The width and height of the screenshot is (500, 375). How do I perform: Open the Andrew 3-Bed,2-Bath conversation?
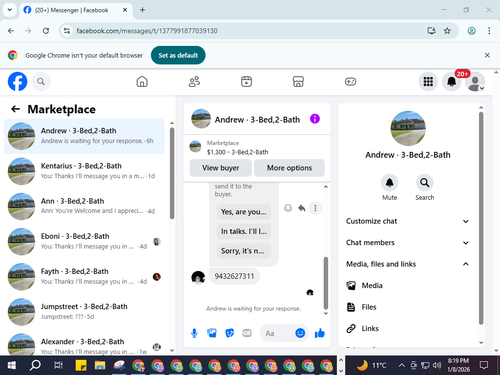coord(84,136)
